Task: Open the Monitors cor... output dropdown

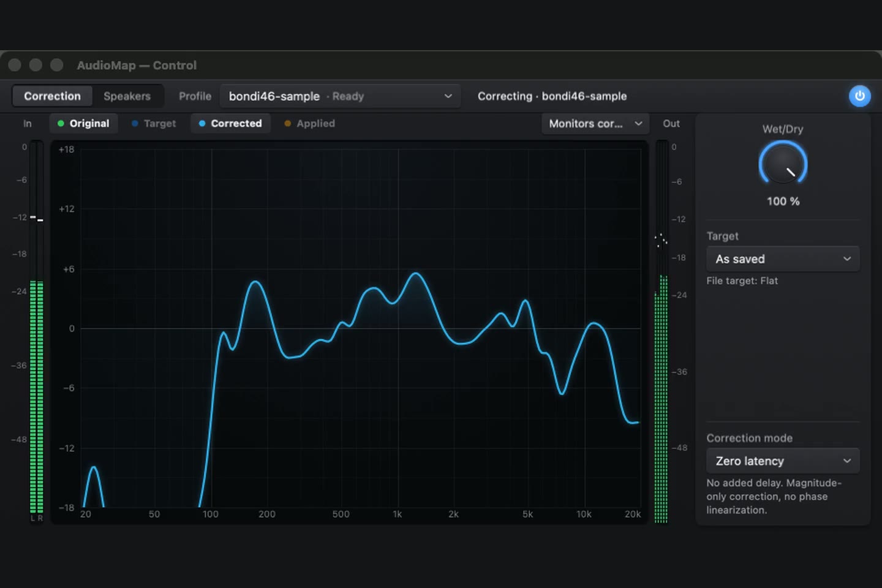Action: [x=595, y=124]
